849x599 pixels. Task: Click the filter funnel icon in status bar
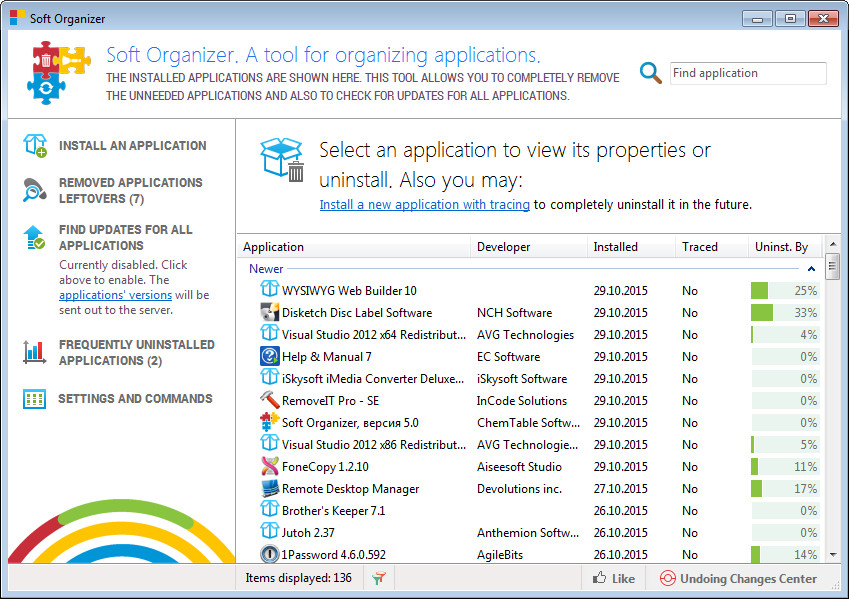(x=379, y=578)
